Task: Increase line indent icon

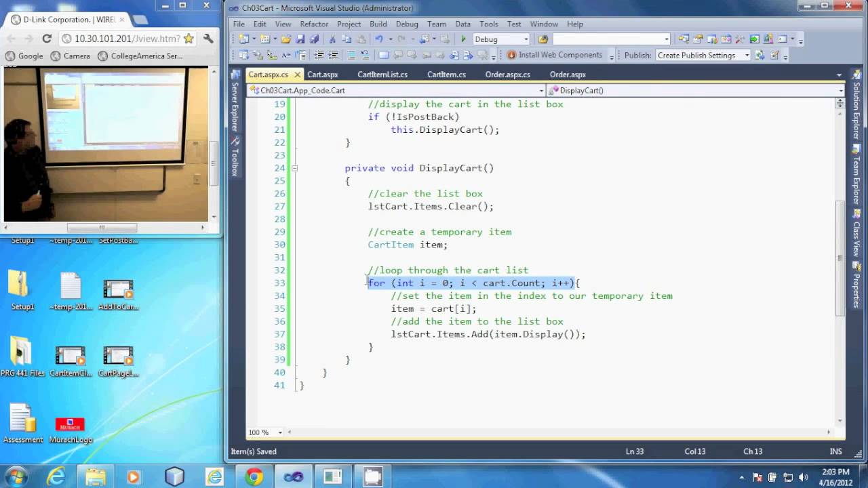Action: point(333,55)
